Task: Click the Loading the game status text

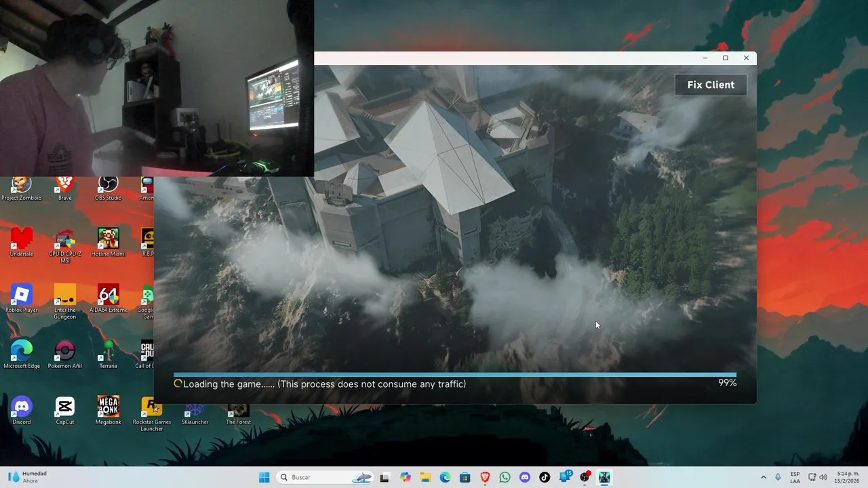Action: (x=324, y=384)
